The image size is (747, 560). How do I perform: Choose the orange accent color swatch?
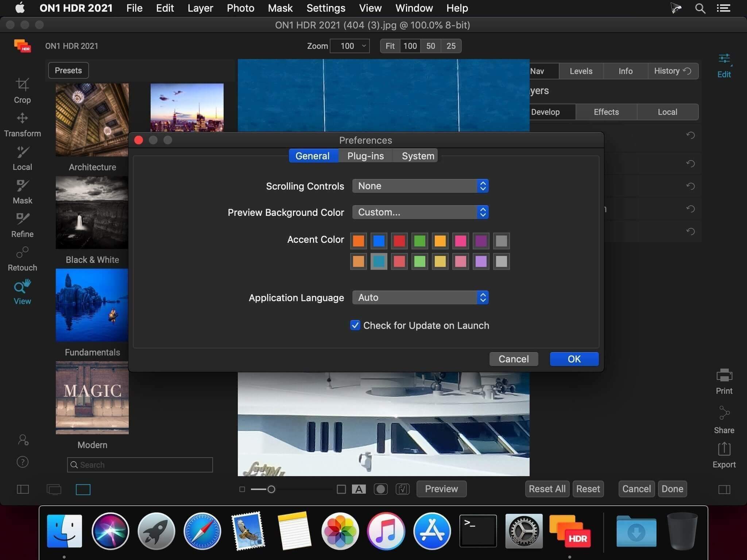359,241
